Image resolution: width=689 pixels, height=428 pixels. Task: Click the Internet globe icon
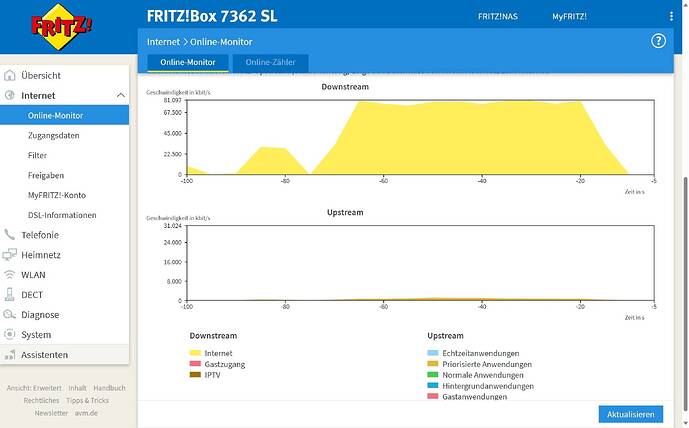(9, 95)
